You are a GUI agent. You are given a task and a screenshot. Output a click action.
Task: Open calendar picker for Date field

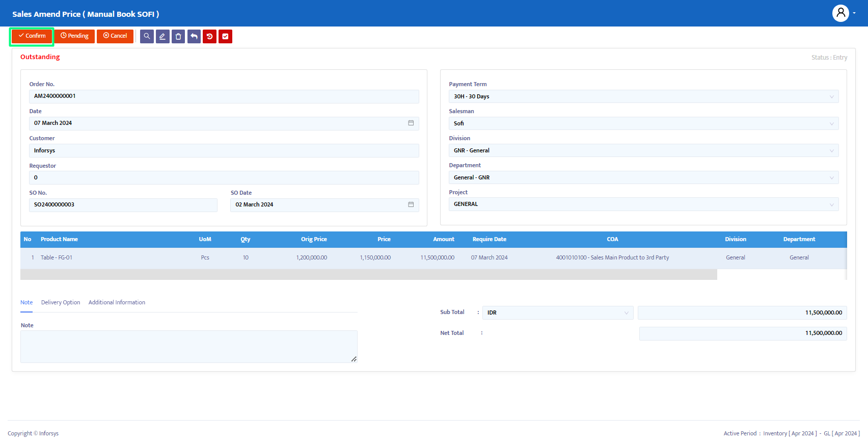[411, 123]
